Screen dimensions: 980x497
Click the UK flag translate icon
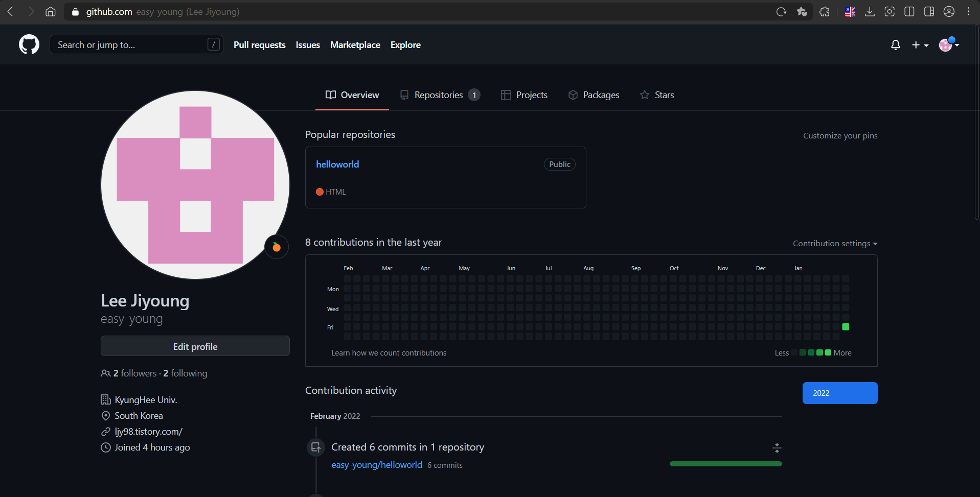click(x=850, y=12)
